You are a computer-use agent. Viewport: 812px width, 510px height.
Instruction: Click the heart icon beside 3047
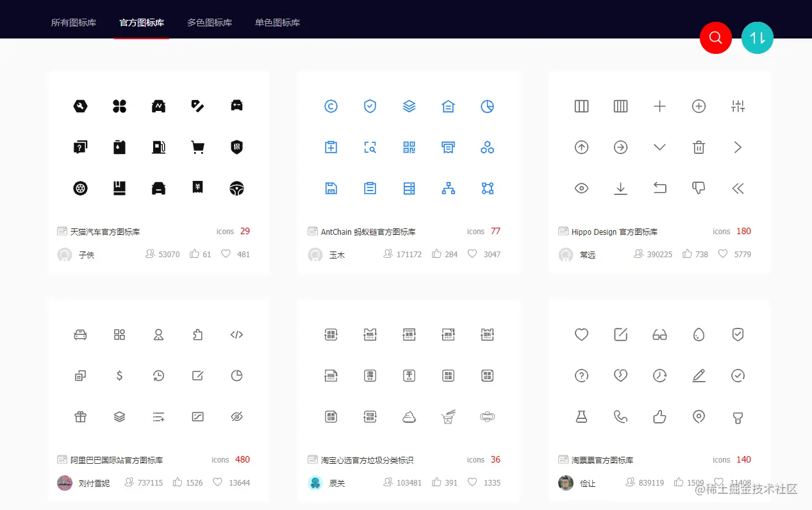[472, 254]
